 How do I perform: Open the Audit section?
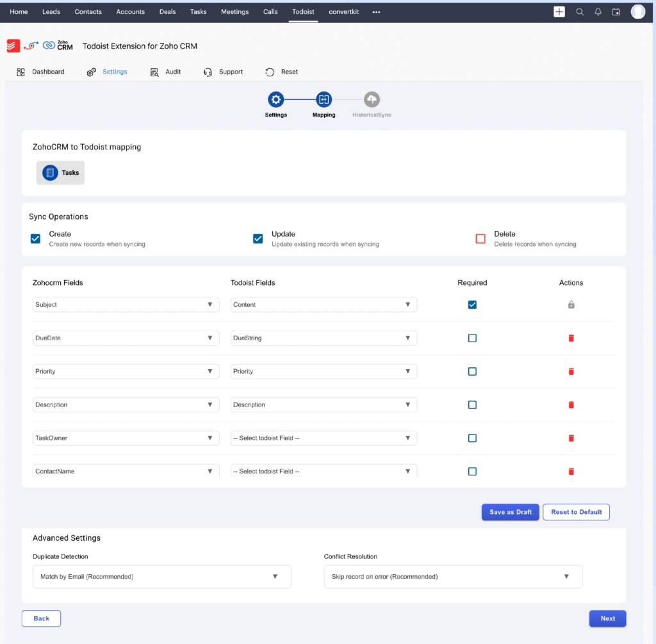tap(165, 72)
